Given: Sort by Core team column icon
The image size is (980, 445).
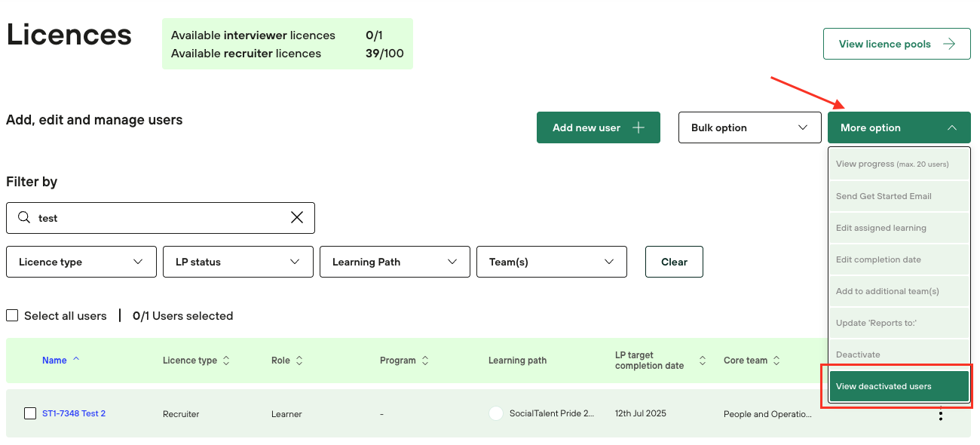Looking at the screenshot, I should 776,361.
